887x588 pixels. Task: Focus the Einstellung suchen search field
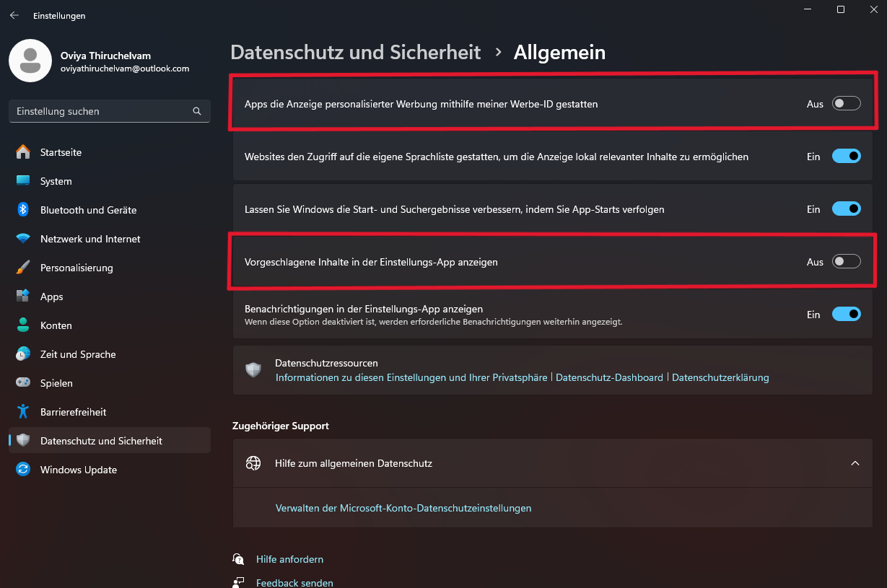click(110, 111)
